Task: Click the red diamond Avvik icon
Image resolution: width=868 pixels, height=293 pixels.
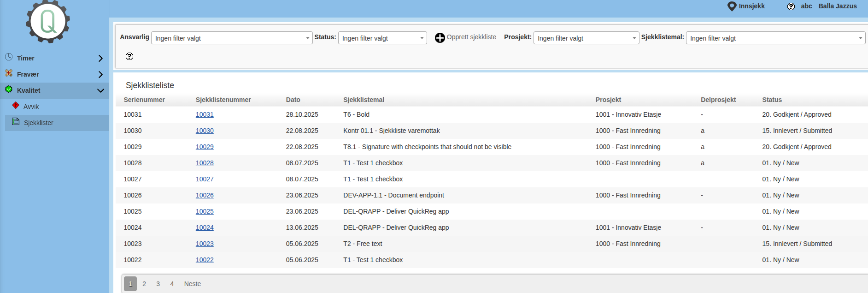Action: pyautogui.click(x=16, y=106)
